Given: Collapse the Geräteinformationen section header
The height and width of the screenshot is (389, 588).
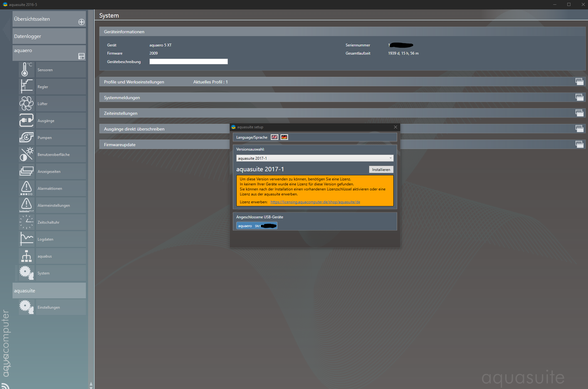Looking at the screenshot, I should (342, 31).
